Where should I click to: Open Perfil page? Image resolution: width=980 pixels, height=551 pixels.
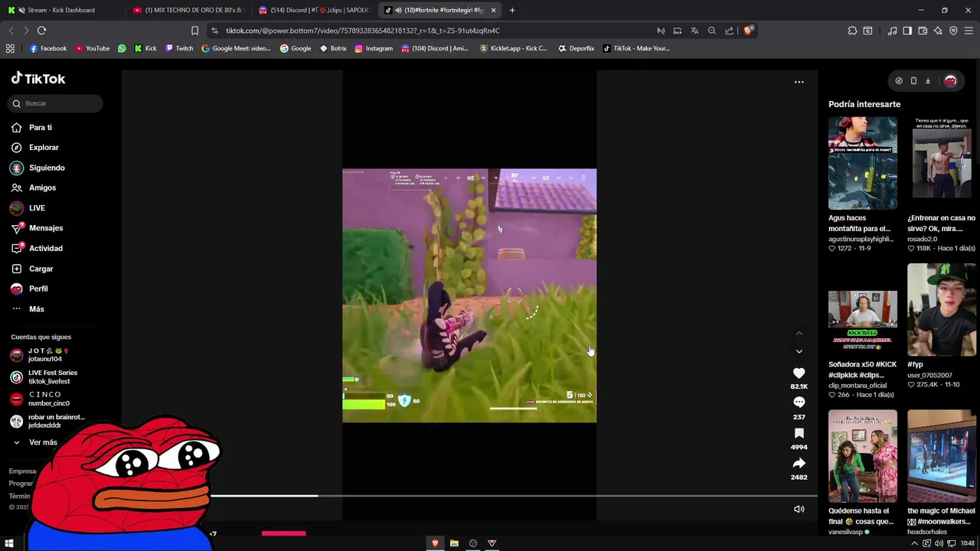click(29, 289)
